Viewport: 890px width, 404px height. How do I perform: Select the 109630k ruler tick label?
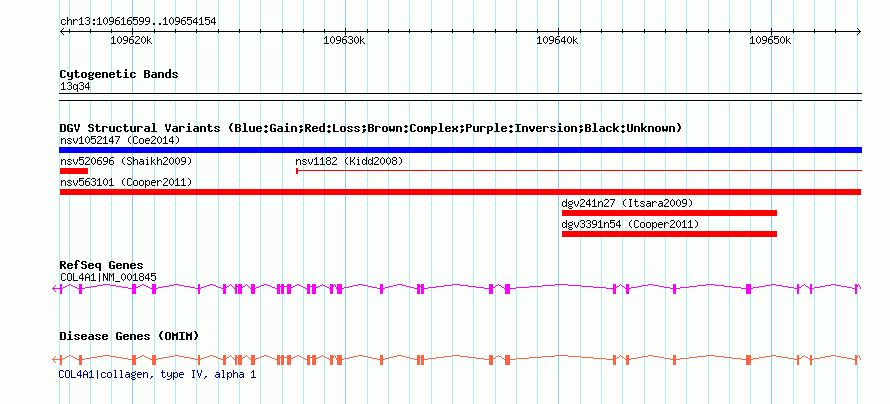(x=345, y=41)
